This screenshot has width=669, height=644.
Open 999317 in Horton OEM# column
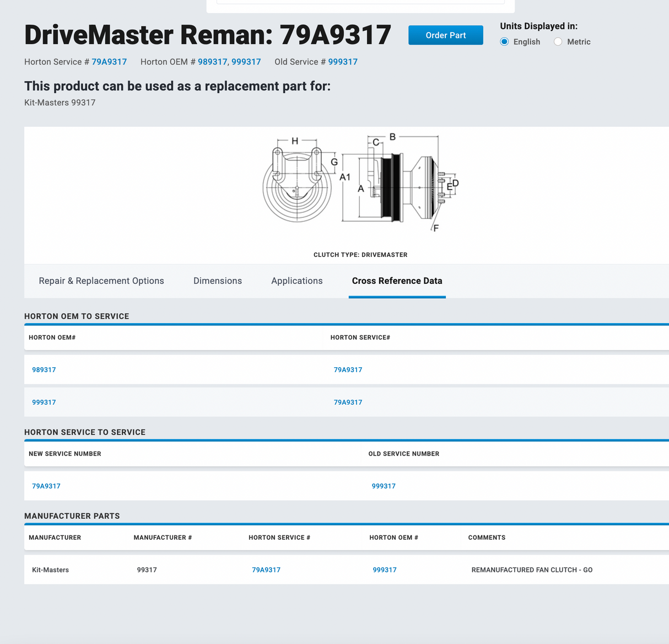[x=44, y=402]
